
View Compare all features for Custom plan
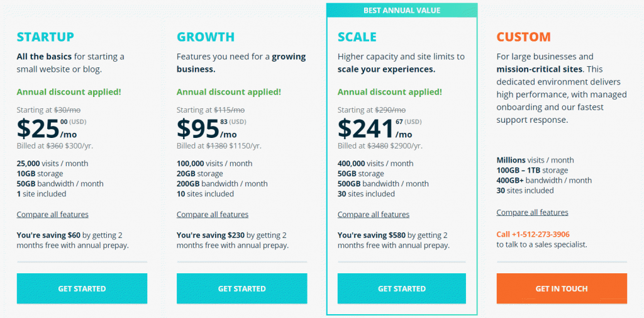532,213
